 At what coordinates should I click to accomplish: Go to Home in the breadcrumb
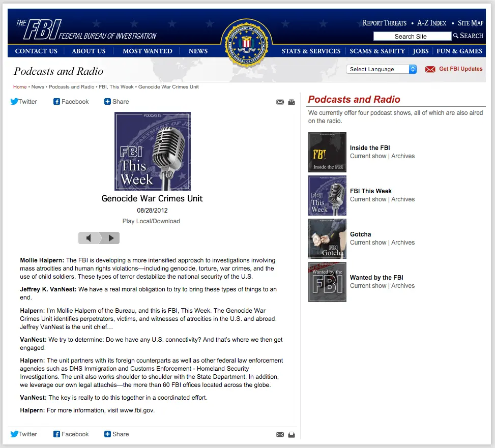point(20,87)
